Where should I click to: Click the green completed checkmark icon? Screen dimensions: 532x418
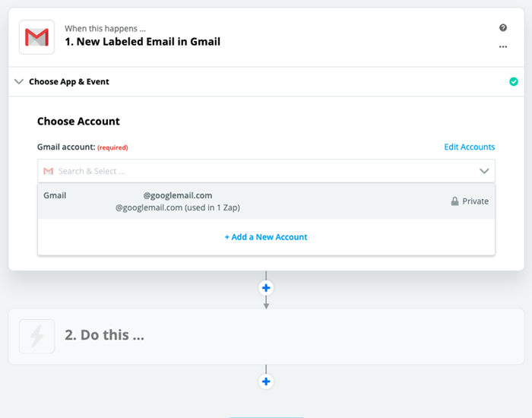514,81
